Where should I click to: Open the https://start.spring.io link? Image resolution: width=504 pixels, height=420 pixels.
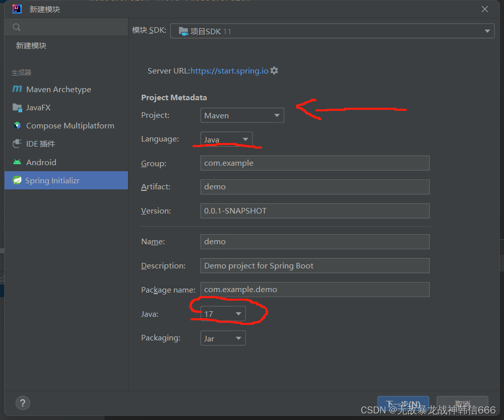point(229,71)
